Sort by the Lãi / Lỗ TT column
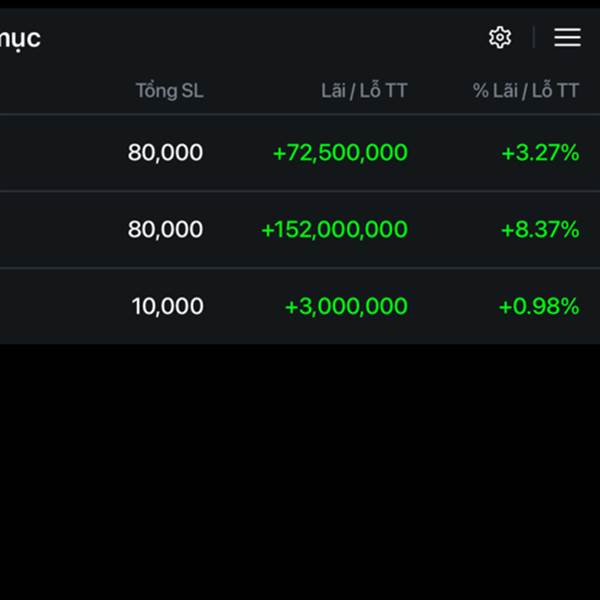The width and height of the screenshot is (600, 600). click(x=364, y=91)
